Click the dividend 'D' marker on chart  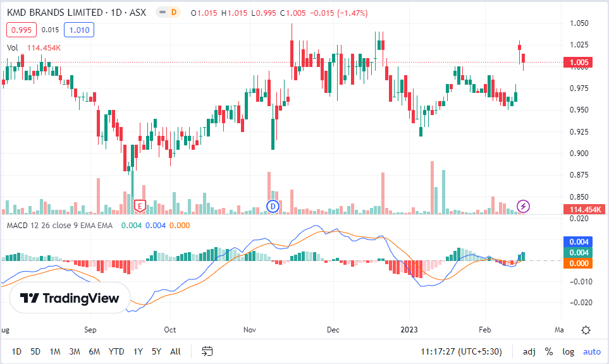point(273,205)
